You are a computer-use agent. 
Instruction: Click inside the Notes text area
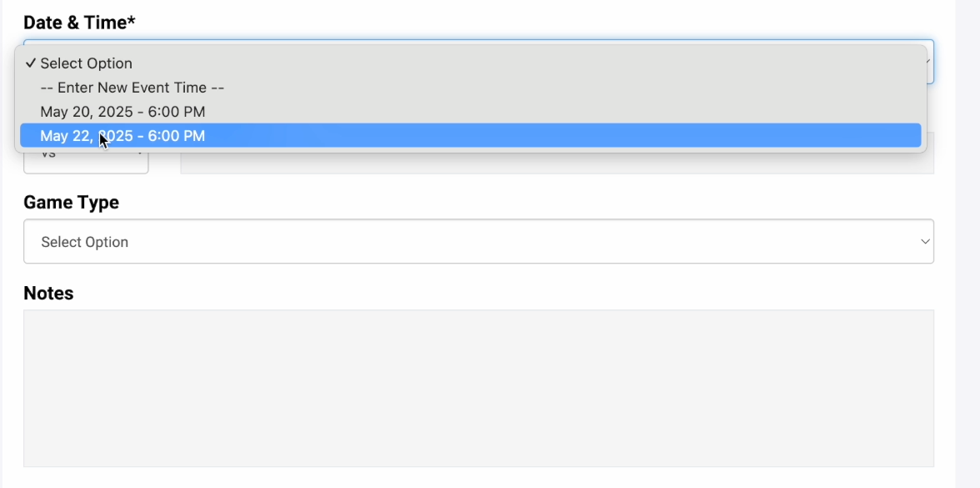[478, 388]
